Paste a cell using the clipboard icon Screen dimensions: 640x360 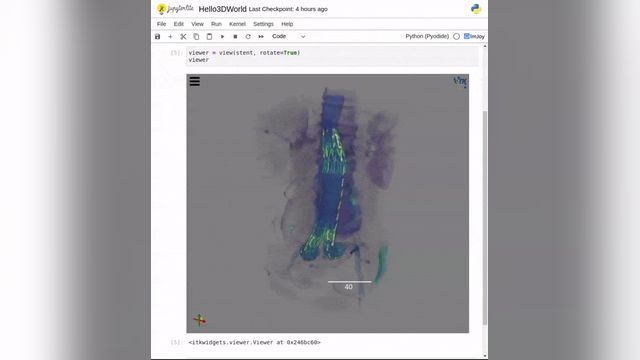click(209, 36)
